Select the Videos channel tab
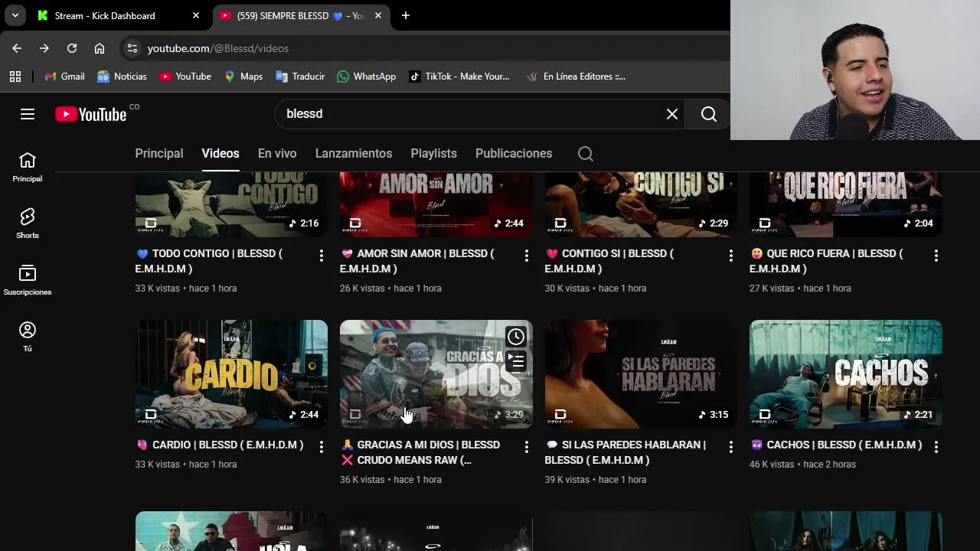 click(x=220, y=154)
